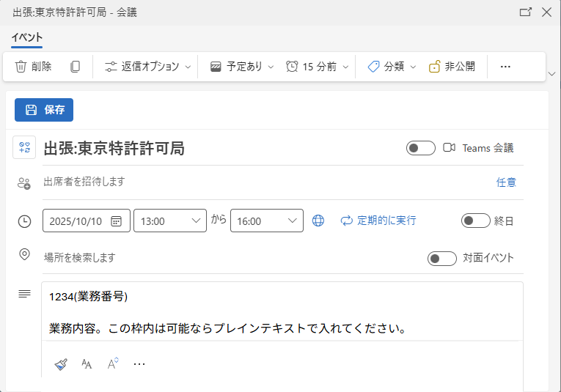The height and width of the screenshot is (392, 561).
Task: Open 返信オプション response options dropdown
Action: coord(147,67)
